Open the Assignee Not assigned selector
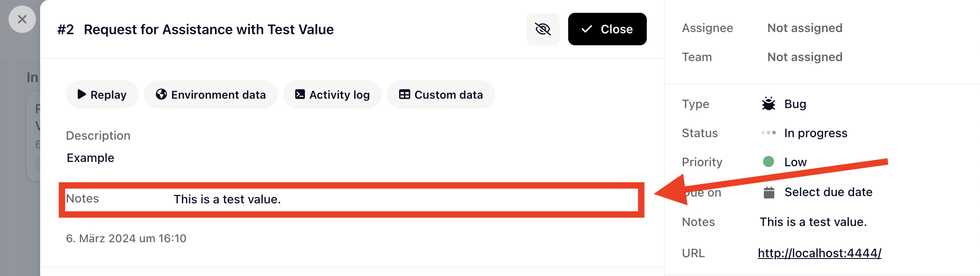Image resolution: width=980 pixels, height=276 pixels. pyautogui.click(x=805, y=28)
